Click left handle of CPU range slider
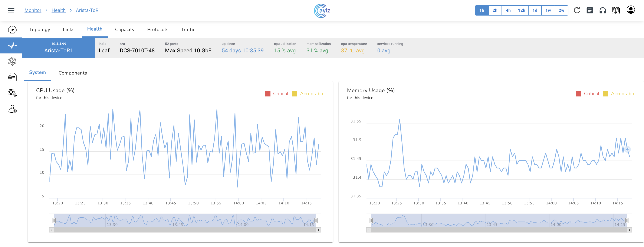This screenshot has width=644, height=247. 54,220
